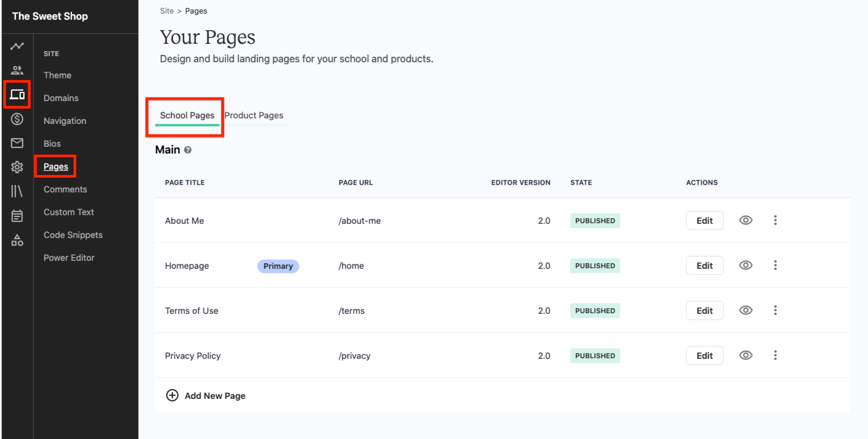Click the Published badge for Homepage
Viewport: 868px width, 439px height.
point(595,266)
